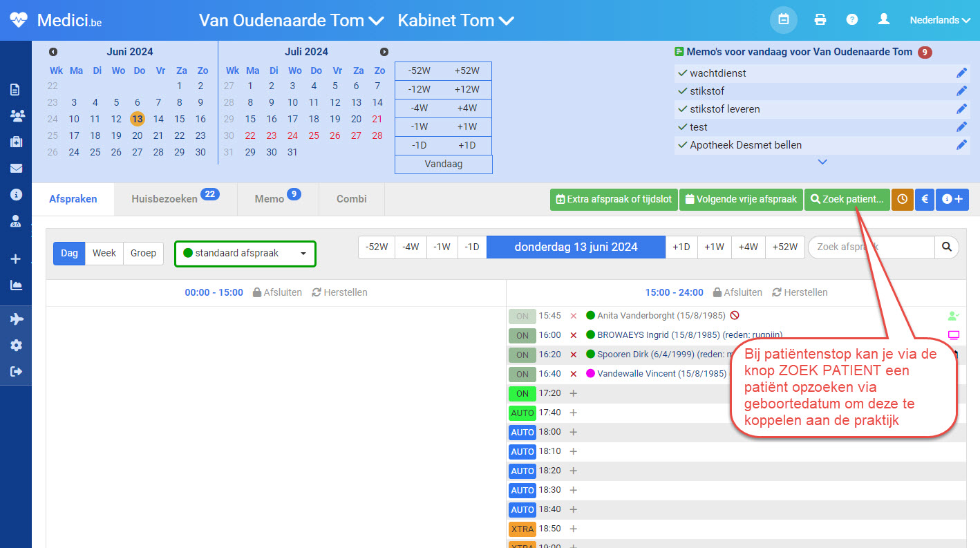Open settings gear in the sidebar

[16, 345]
